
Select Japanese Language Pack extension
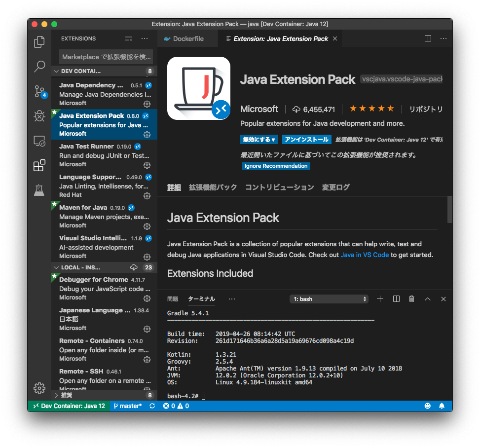point(104,319)
